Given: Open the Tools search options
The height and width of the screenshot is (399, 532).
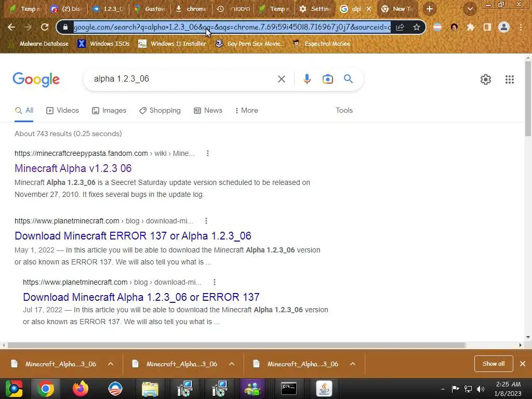Looking at the screenshot, I should click(x=344, y=110).
